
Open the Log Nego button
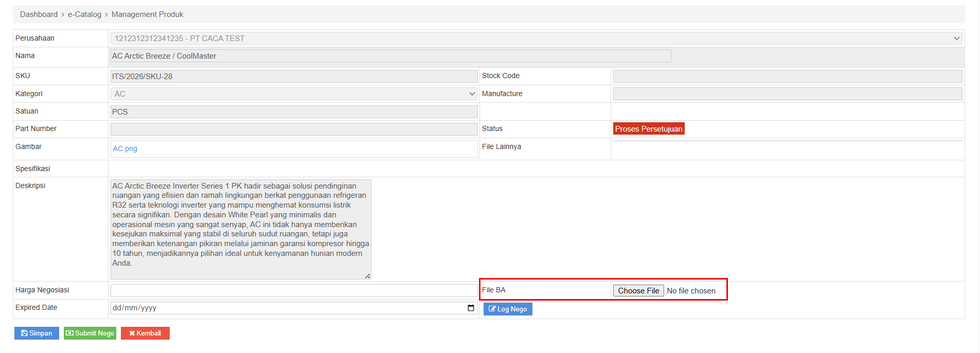click(x=507, y=309)
